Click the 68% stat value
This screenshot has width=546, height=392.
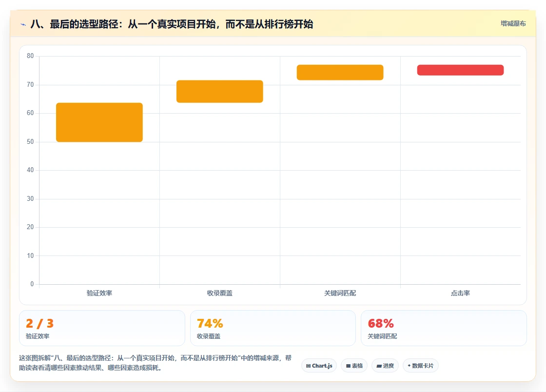click(x=381, y=323)
